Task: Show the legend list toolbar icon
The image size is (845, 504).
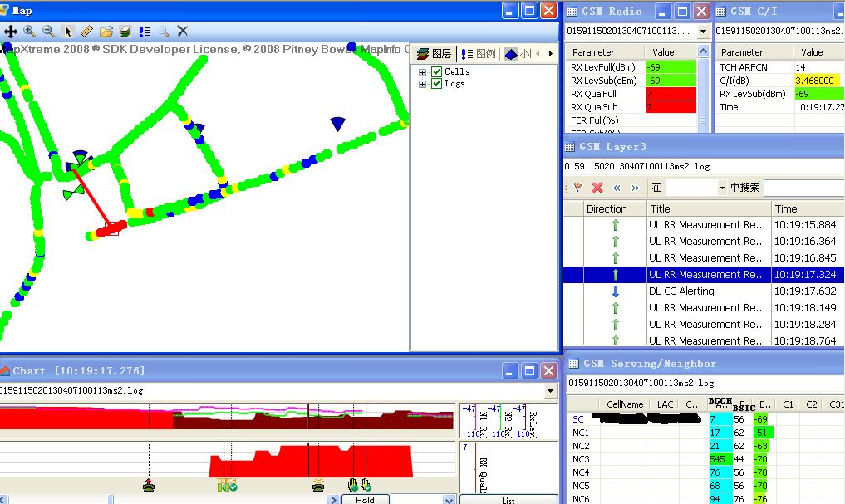Action: [x=145, y=32]
